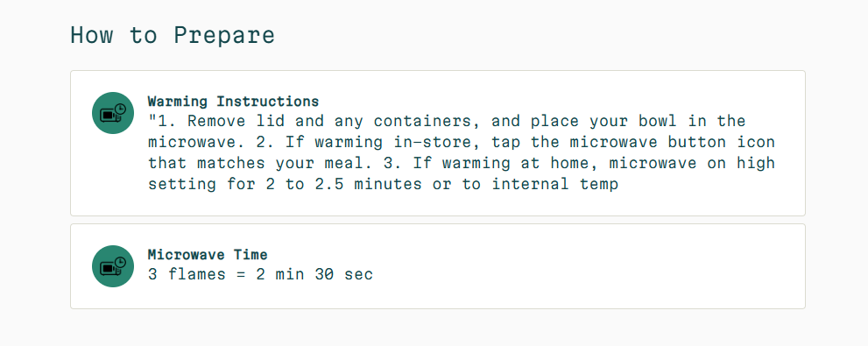The height and width of the screenshot is (346, 868).
Task: Click the word 'Prepare' in the heading
Action: pyautogui.click(x=224, y=35)
